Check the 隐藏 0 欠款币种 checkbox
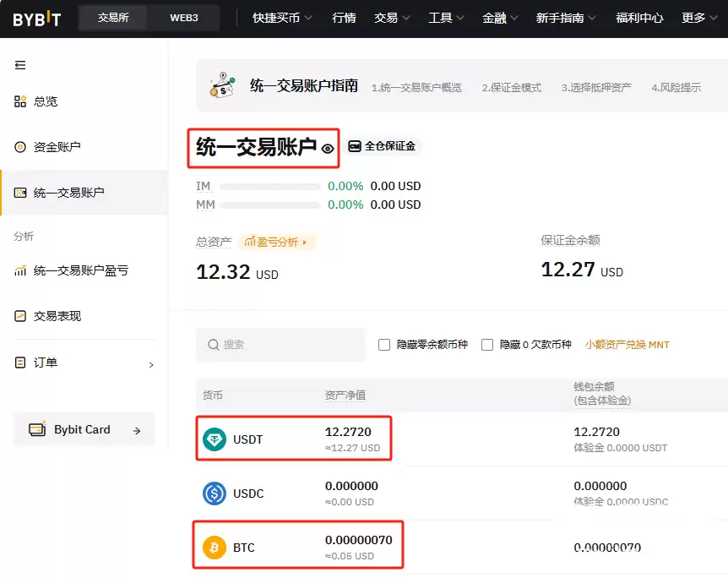728x578 pixels. [x=487, y=345]
